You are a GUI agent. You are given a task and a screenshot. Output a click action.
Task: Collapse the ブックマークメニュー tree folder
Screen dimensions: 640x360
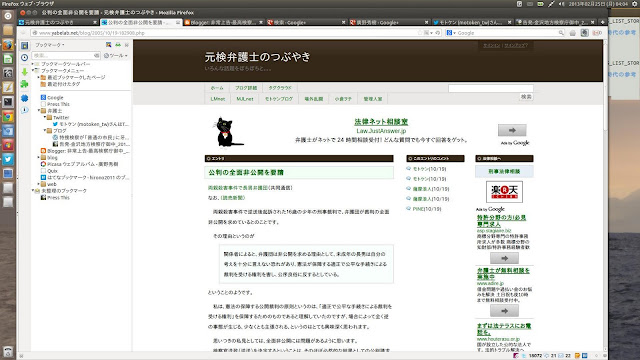coord(33,71)
